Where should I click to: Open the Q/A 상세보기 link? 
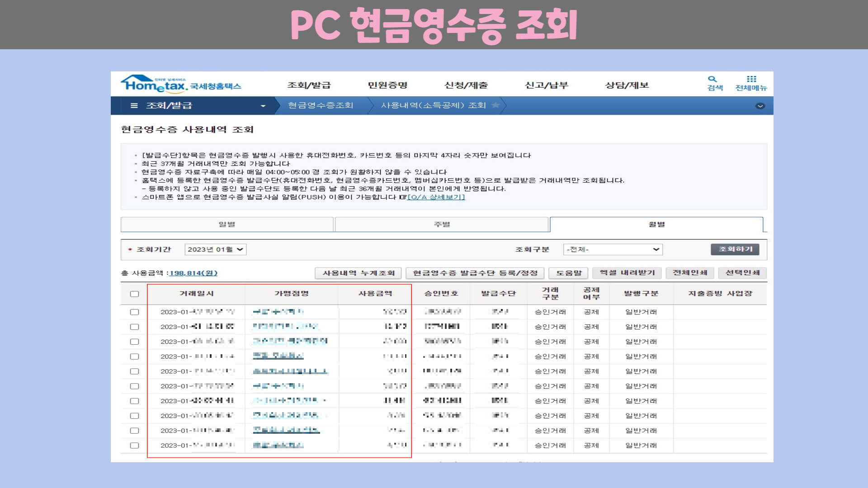point(436,197)
